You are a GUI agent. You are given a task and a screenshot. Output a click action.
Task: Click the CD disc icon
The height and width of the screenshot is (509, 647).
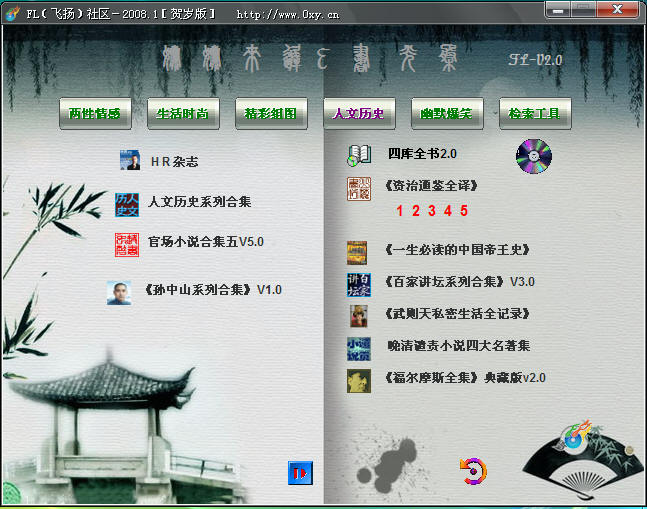click(533, 156)
